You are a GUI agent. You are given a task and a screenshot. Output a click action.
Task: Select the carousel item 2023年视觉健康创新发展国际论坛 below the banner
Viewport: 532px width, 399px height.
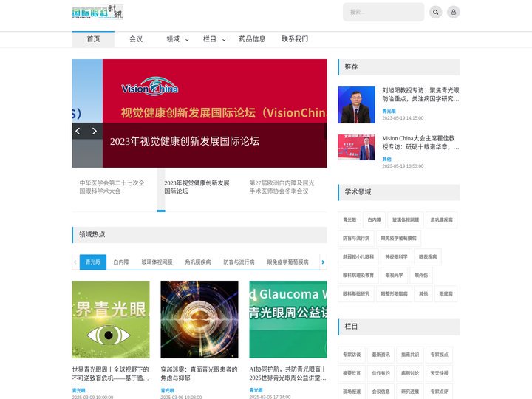[x=197, y=187]
